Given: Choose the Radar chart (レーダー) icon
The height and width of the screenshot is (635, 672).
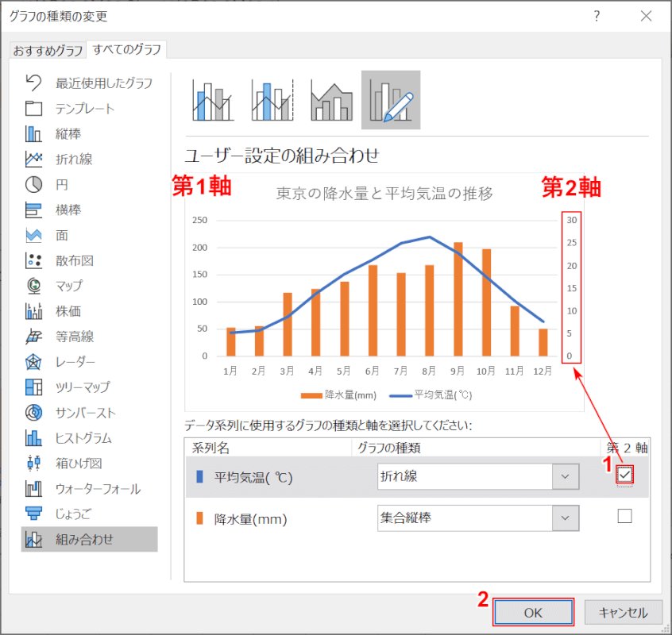Looking at the screenshot, I should pyautogui.click(x=33, y=362).
